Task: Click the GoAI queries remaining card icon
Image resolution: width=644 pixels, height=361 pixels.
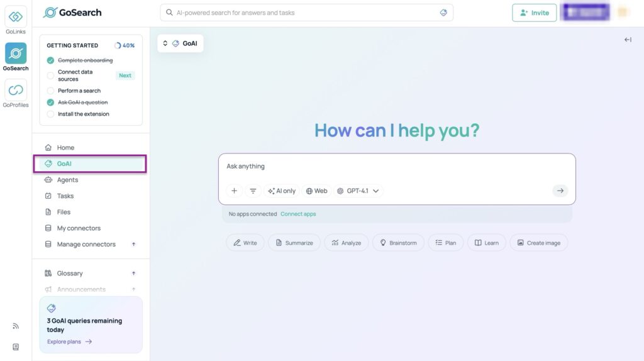Action: tap(52, 308)
